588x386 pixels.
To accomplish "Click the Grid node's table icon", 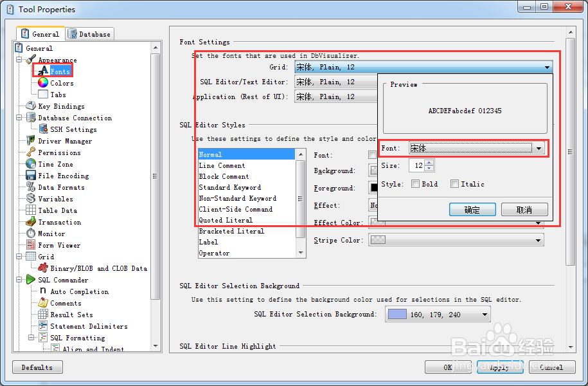I will click(31, 257).
